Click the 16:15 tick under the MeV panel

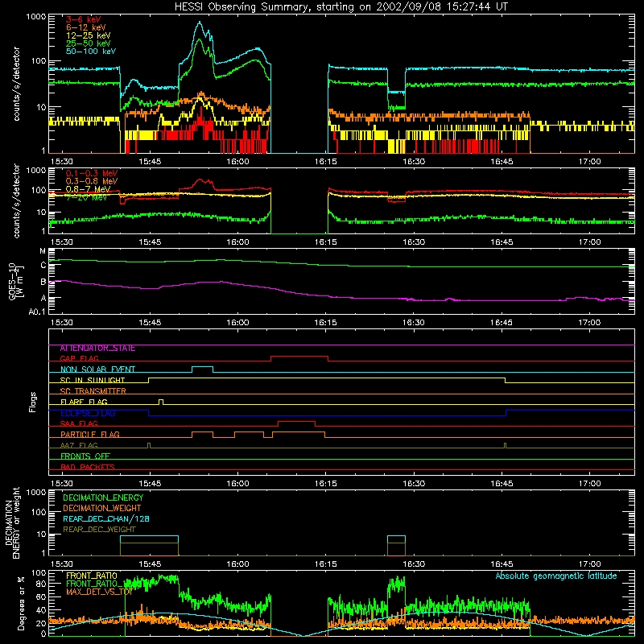pos(326,242)
